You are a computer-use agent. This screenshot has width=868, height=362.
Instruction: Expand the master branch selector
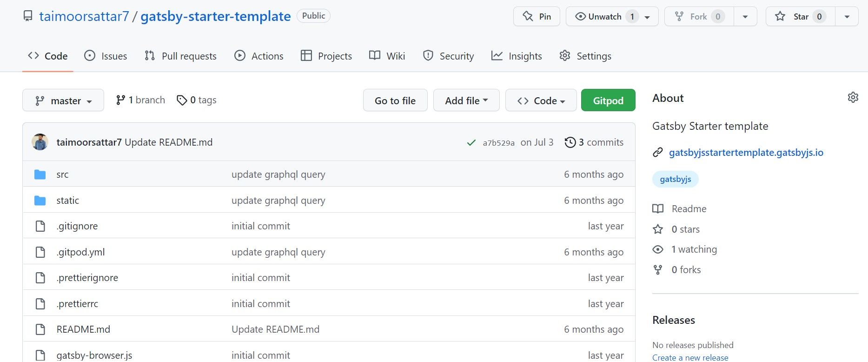(63, 101)
